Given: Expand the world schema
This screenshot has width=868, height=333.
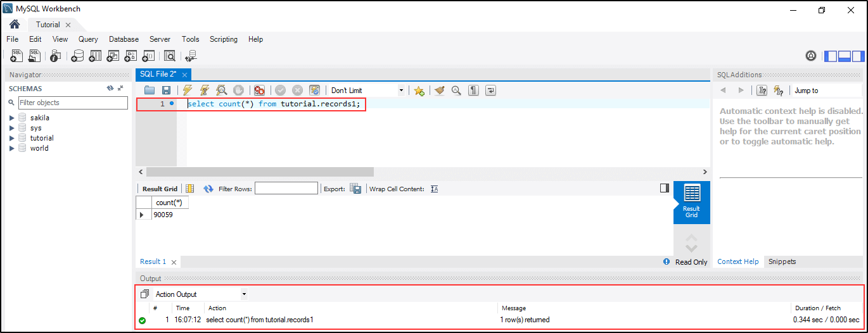Looking at the screenshot, I should (x=12, y=148).
